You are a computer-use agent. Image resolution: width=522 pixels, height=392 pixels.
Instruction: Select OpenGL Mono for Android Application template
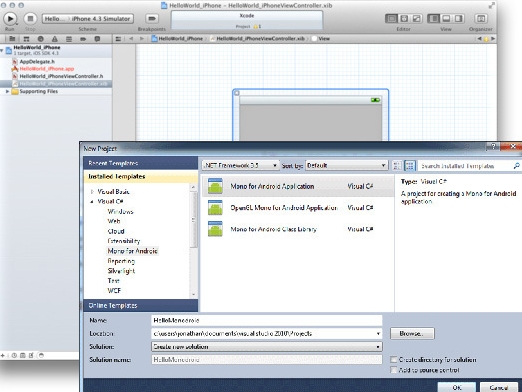298,208
